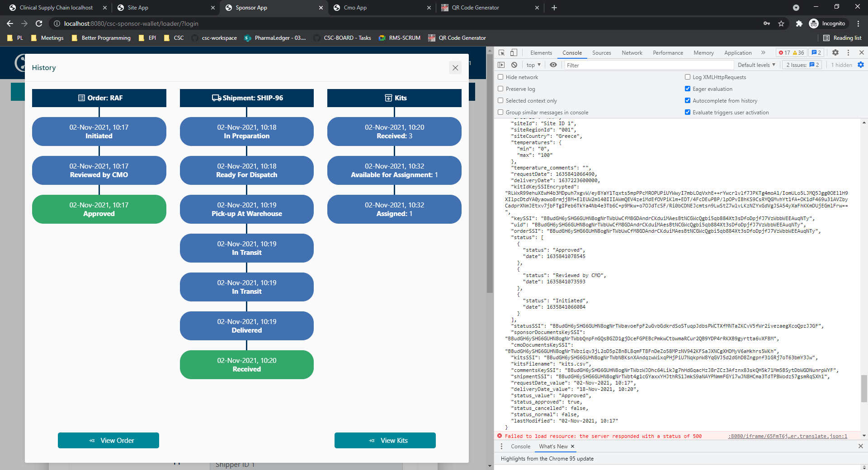This screenshot has width=868, height=470.
Task: Uncheck Autocomplete from history
Action: click(688, 100)
